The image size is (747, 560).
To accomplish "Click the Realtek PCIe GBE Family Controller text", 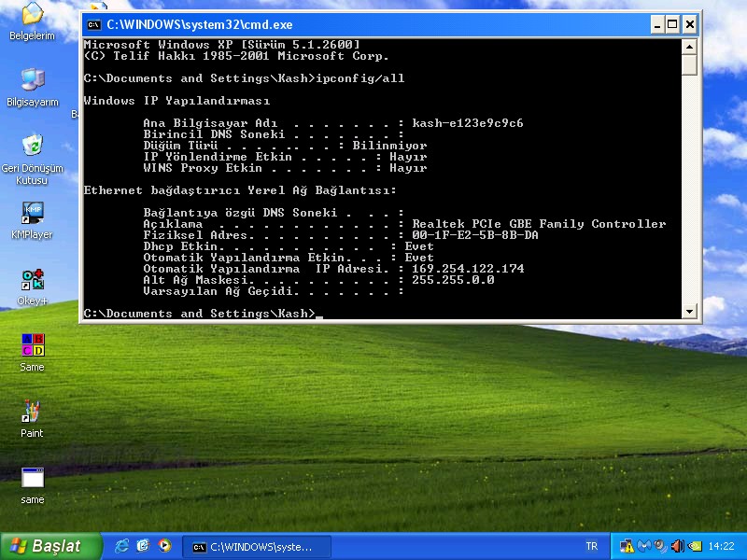I will coord(539,224).
